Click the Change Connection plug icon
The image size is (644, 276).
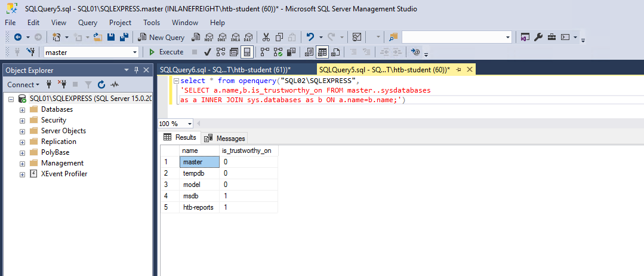point(30,52)
